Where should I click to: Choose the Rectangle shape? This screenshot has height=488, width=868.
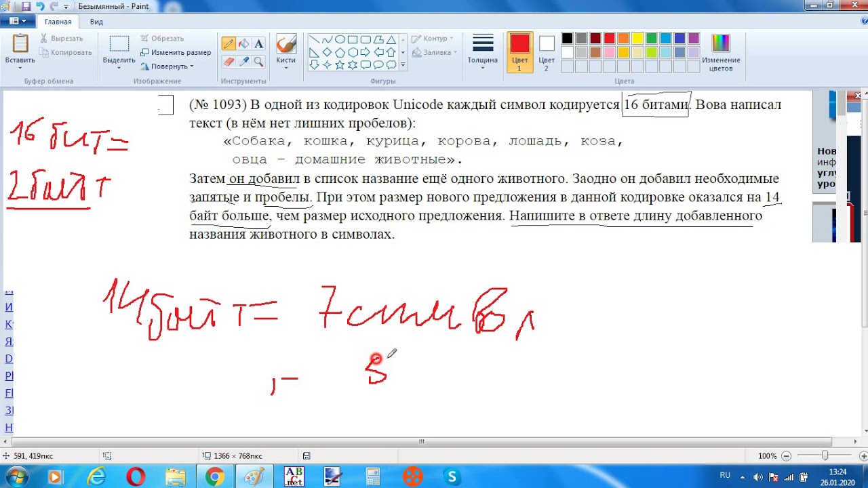point(353,39)
